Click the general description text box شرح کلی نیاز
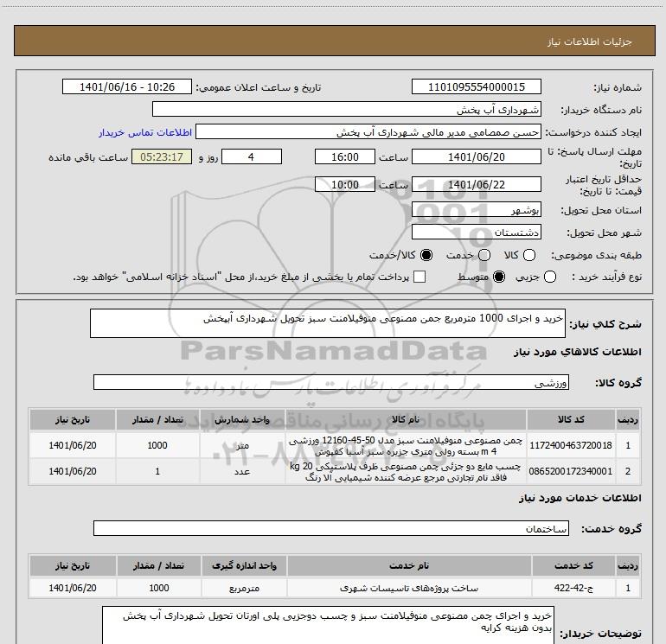The image size is (666, 644). click(x=328, y=323)
